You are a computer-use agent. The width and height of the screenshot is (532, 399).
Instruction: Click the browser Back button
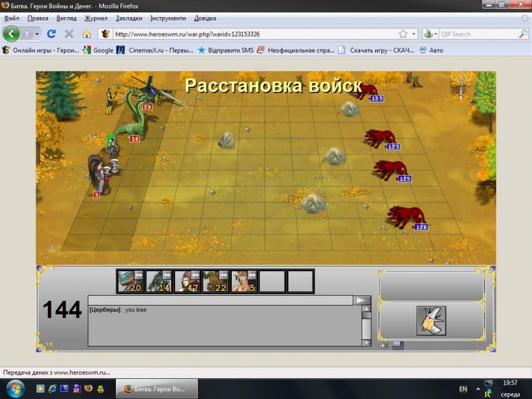click(11, 34)
